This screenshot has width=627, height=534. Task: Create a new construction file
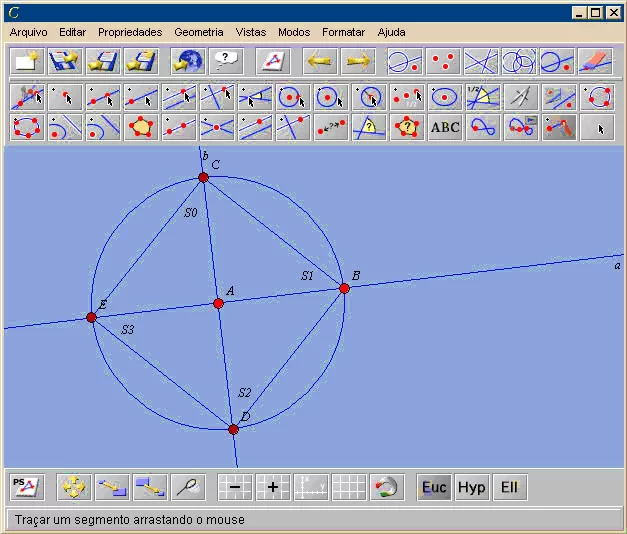pos(27,61)
